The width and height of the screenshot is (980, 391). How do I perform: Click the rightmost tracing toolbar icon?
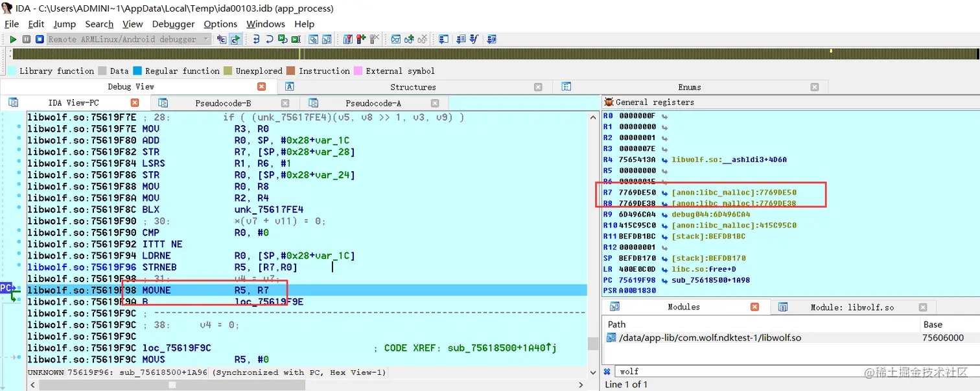492,39
